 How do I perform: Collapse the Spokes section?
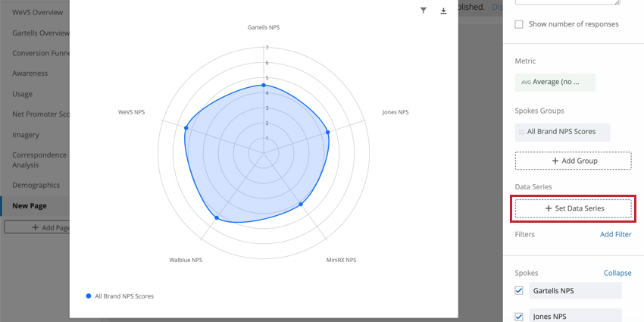coord(617,273)
